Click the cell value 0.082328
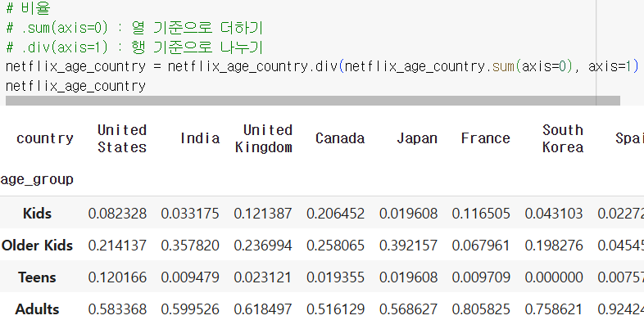Image resolution: width=644 pixels, height=329 pixels. (x=117, y=214)
